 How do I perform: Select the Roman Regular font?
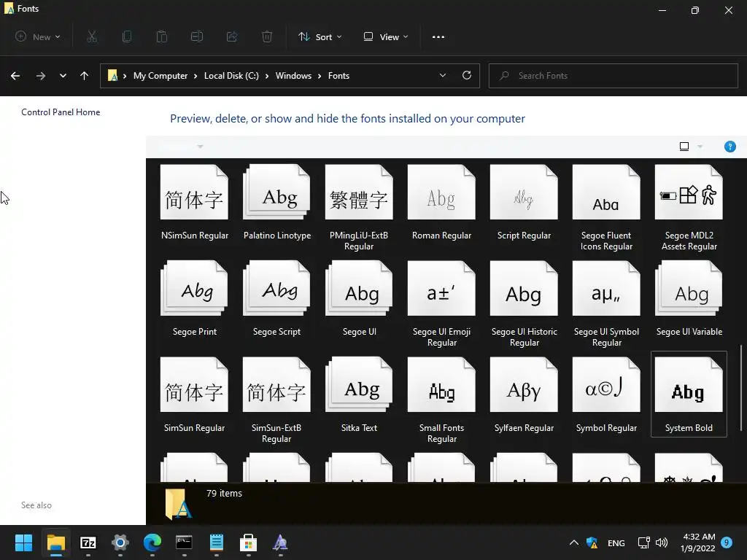441,203
